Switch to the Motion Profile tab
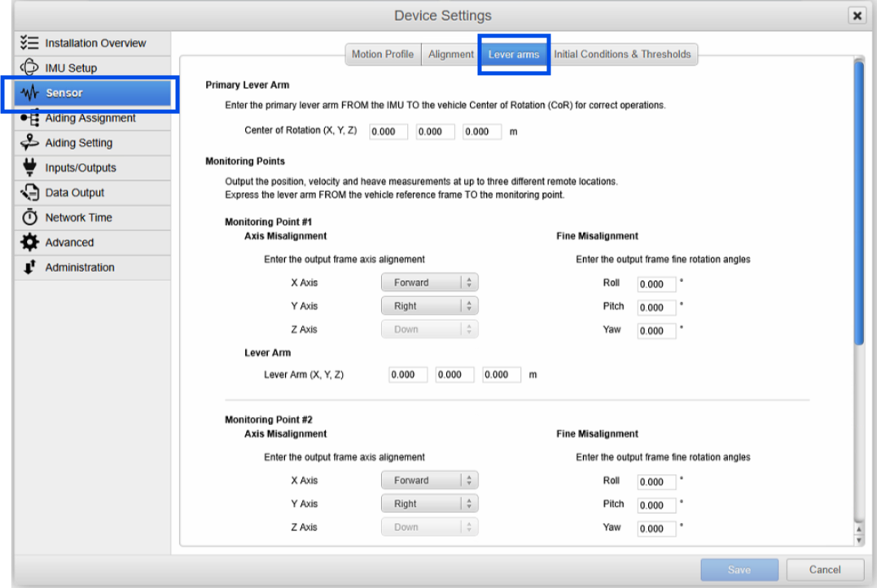 [383, 55]
